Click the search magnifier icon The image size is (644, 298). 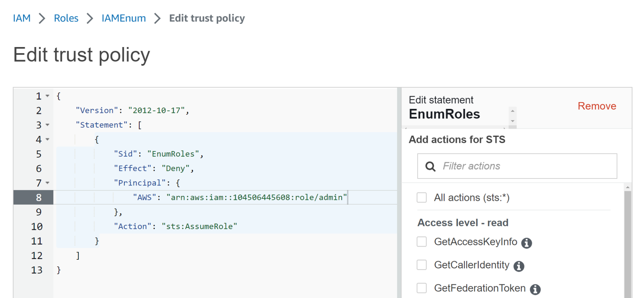(x=430, y=166)
